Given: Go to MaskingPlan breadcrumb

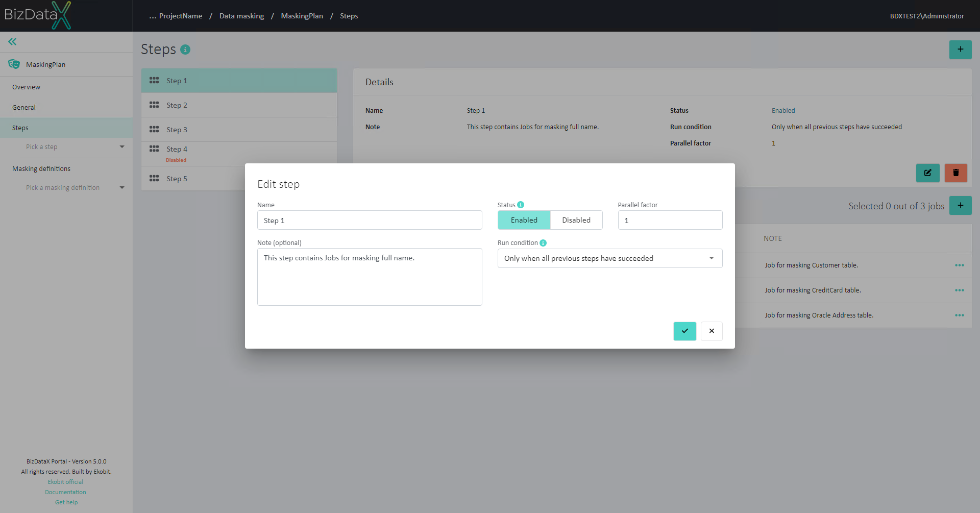Looking at the screenshot, I should point(302,16).
